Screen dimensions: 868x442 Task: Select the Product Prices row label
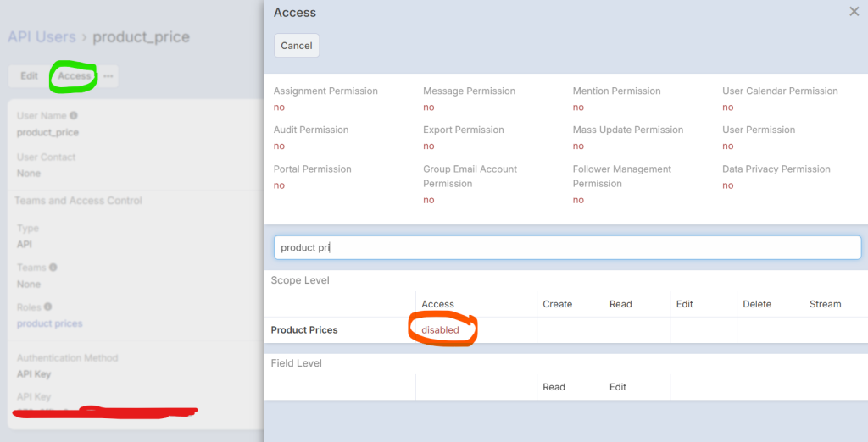pos(304,330)
